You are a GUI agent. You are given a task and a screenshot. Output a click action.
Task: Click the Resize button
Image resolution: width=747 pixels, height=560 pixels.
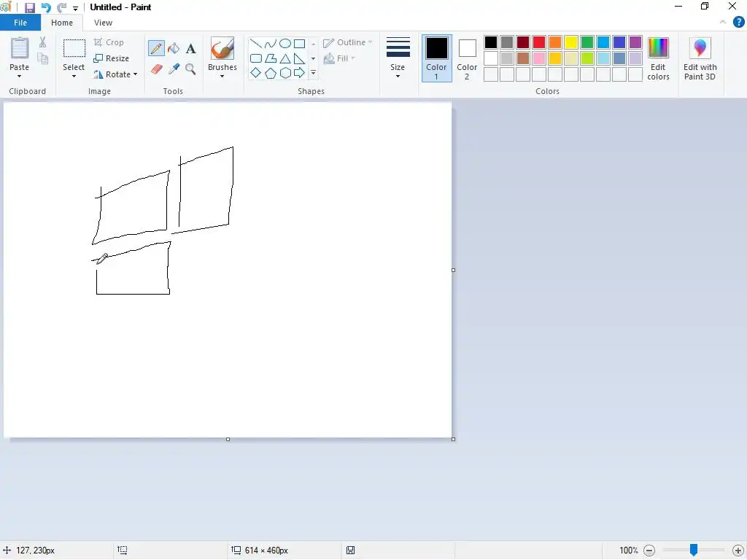click(x=112, y=58)
